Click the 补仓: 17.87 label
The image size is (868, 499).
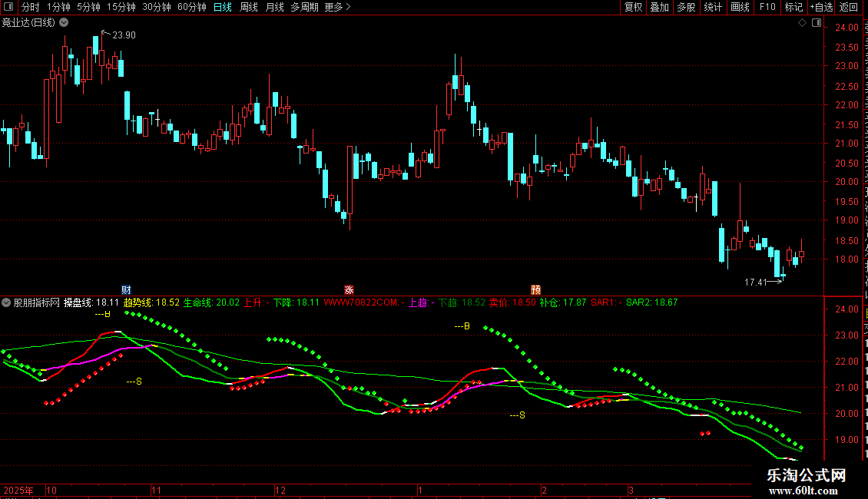click(x=563, y=302)
